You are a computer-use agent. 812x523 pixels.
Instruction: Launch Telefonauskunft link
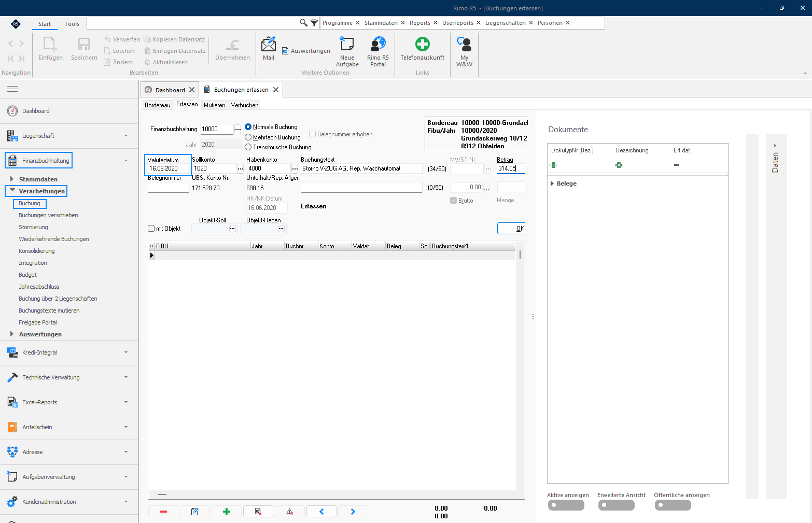click(422, 49)
